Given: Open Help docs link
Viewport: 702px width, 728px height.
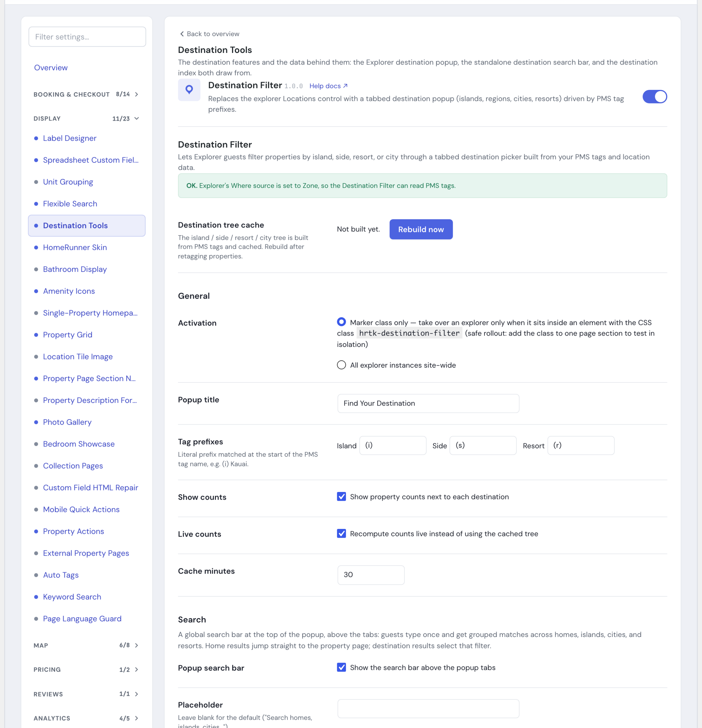Looking at the screenshot, I should click(x=328, y=86).
